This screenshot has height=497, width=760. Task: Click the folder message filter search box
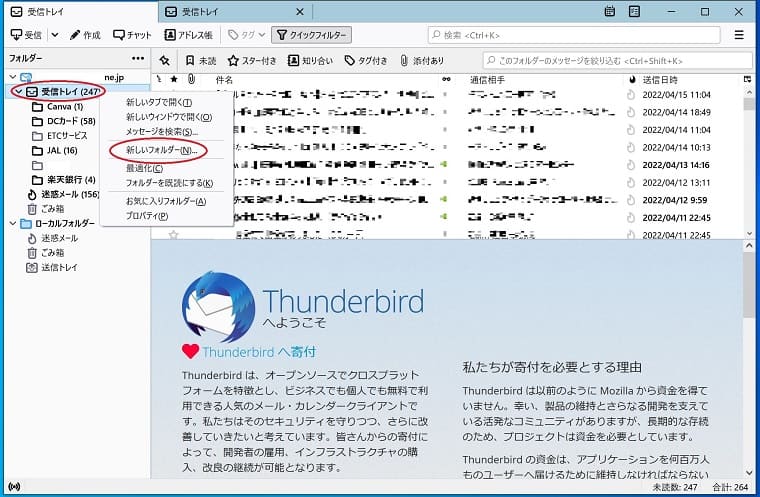(x=617, y=61)
